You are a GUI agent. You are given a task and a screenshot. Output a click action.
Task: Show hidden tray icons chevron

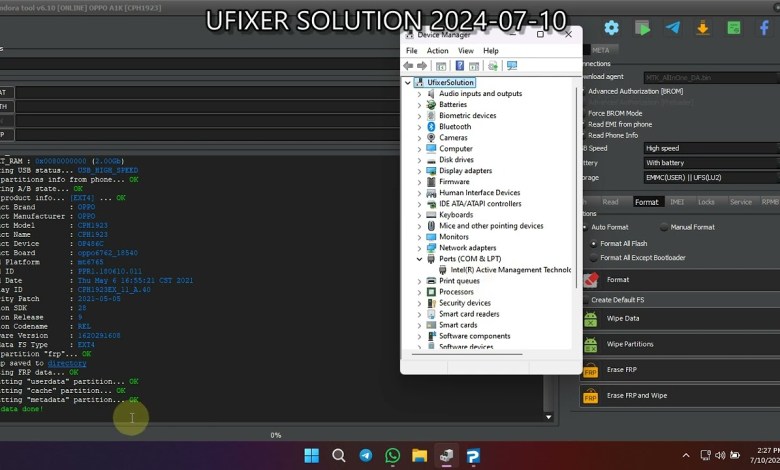[x=686, y=455]
